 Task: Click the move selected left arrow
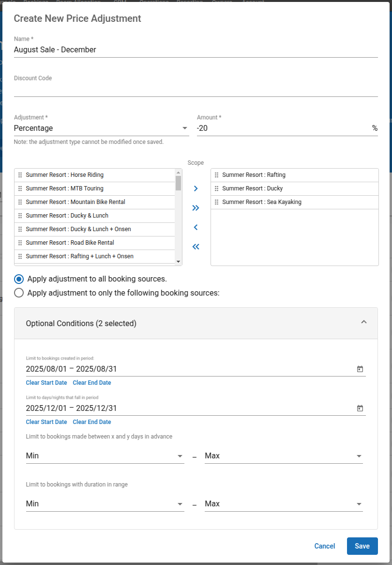click(196, 227)
